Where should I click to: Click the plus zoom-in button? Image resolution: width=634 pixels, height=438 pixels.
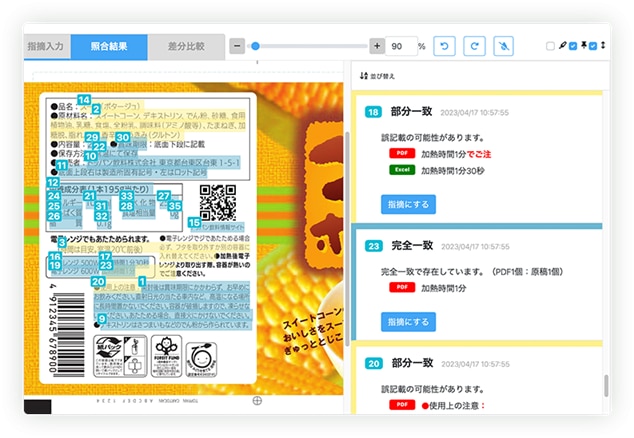[377, 46]
